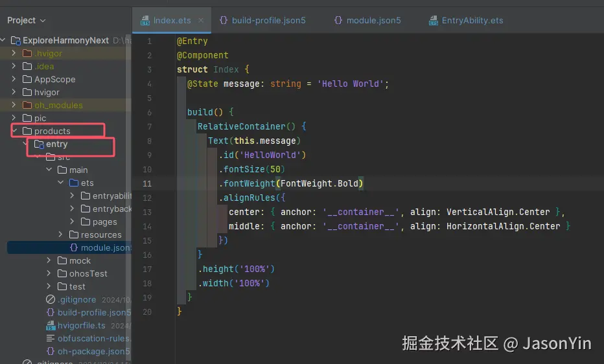Click the obfuscation-rules text file icon
Screen dimensions: 604x364
coord(51,338)
